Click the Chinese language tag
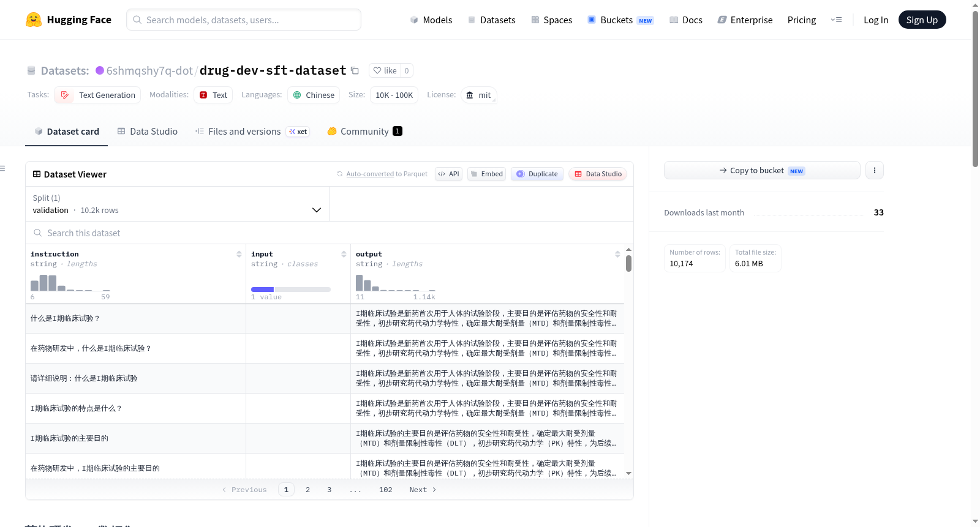The height and width of the screenshot is (527, 980). tap(314, 95)
